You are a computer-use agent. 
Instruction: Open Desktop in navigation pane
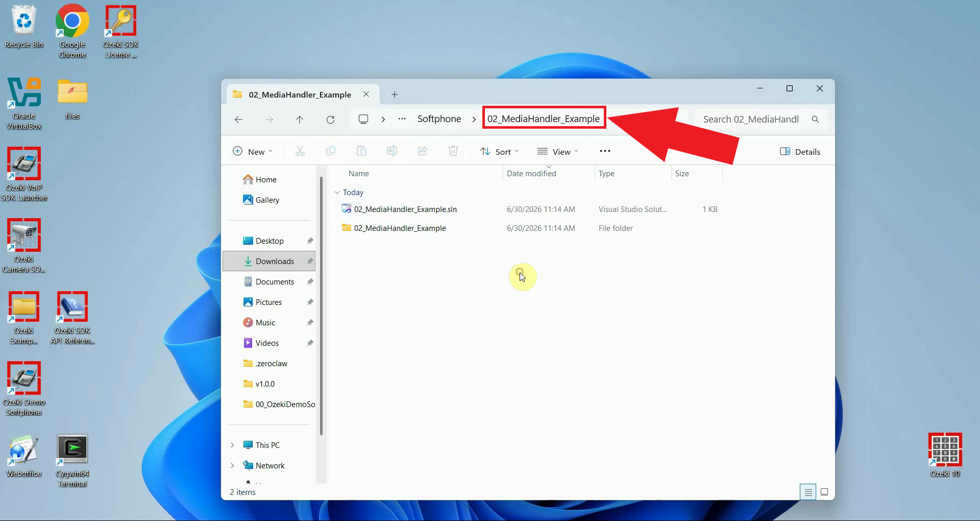click(269, 241)
